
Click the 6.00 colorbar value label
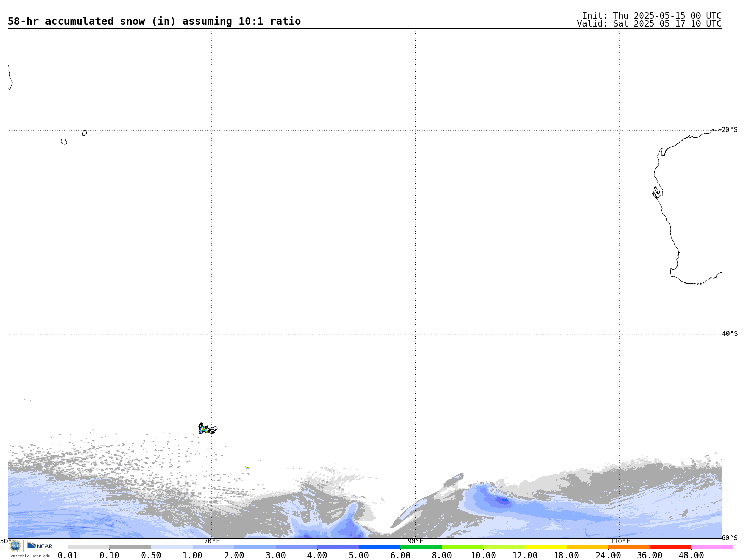pyautogui.click(x=400, y=556)
